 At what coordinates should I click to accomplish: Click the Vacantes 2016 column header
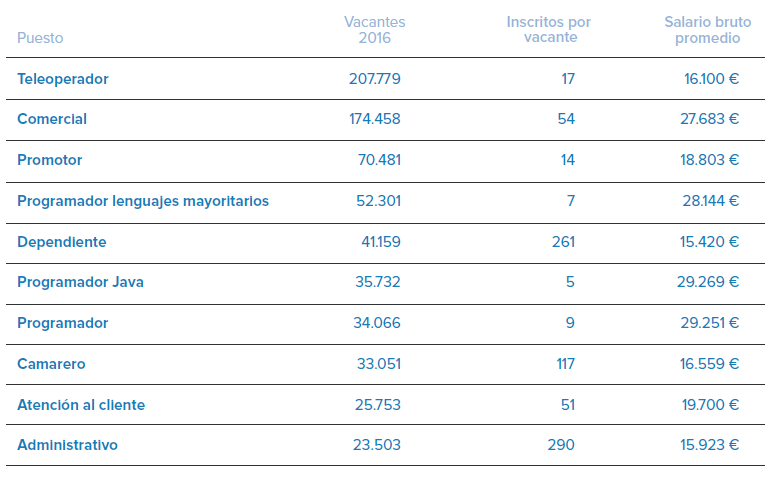[374, 30]
